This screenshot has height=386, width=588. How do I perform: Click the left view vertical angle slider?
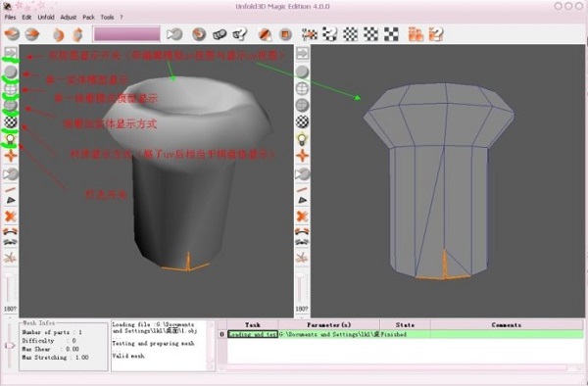tap(8, 289)
